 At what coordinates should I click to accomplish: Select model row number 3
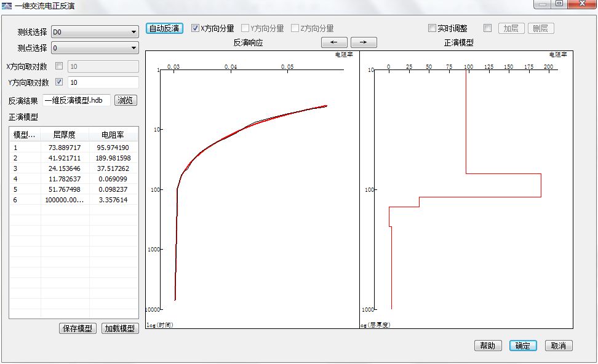pos(15,168)
